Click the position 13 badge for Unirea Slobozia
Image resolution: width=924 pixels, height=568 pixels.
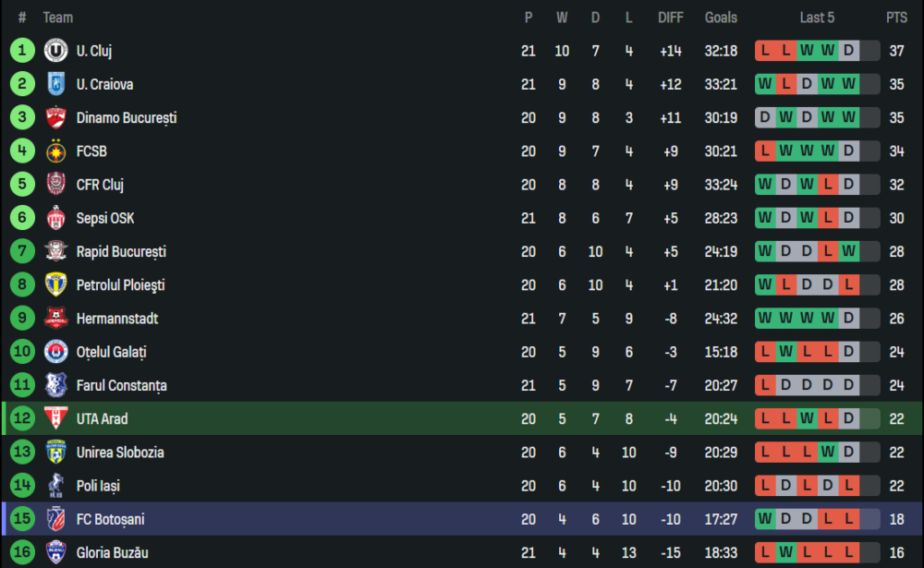(22, 453)
